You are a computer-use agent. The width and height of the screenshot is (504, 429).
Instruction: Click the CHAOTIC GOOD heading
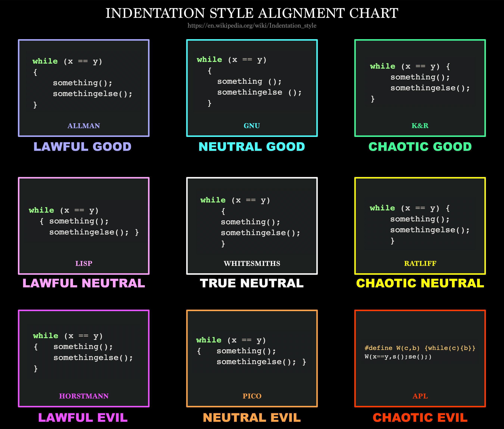pyautogui.click(x=420, y=147)
